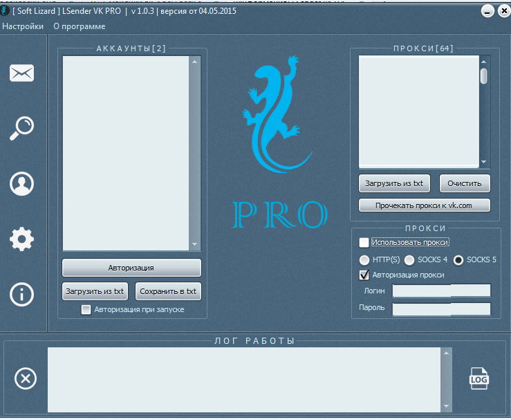Image resolution: width=511 pixels, height=420 pixels.
Task: Click the Очистить proxy button
Action: 465,183
